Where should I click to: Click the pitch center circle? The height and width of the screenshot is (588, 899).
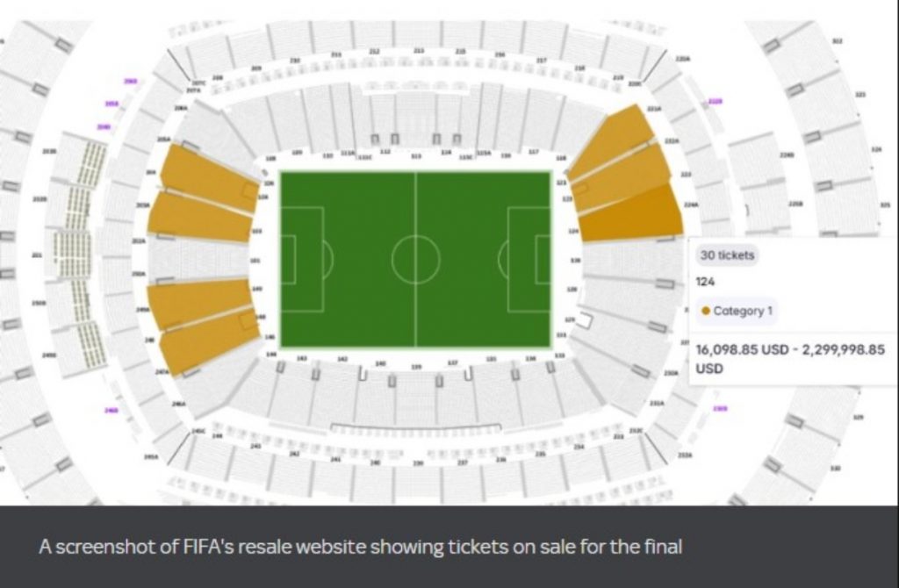click(x=415, y=260)
